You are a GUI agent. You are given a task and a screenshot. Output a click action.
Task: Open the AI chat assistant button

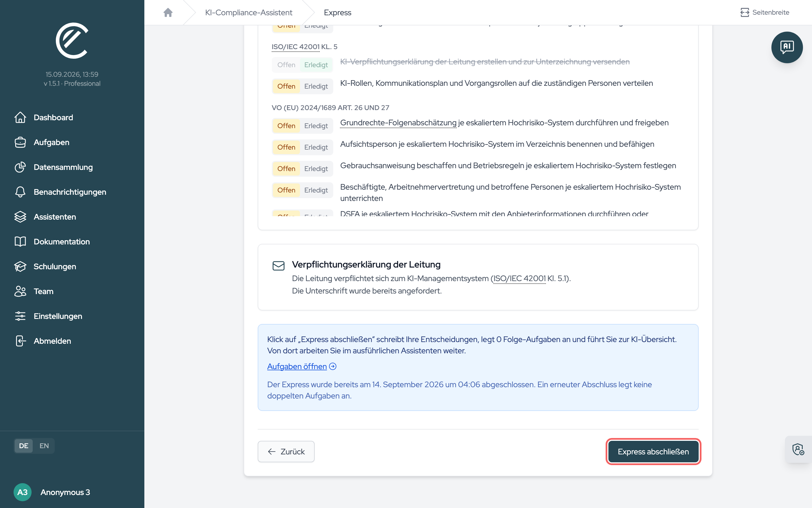pyautogui.click(x=787, y=47)
